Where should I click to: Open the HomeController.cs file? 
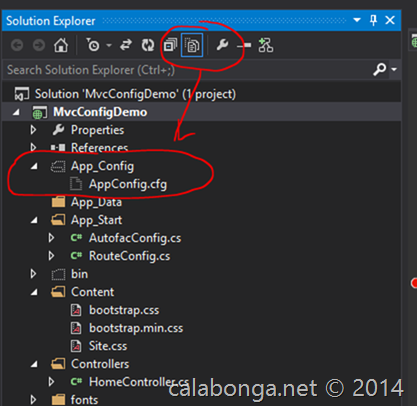[x=139, y=382]
